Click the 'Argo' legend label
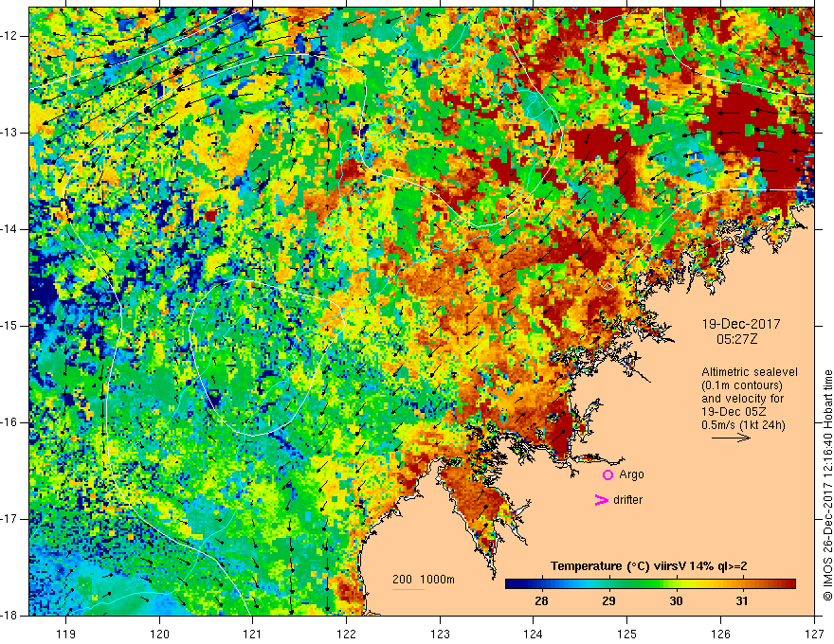Screen dimensions: 834x644 tap(631, 474)
